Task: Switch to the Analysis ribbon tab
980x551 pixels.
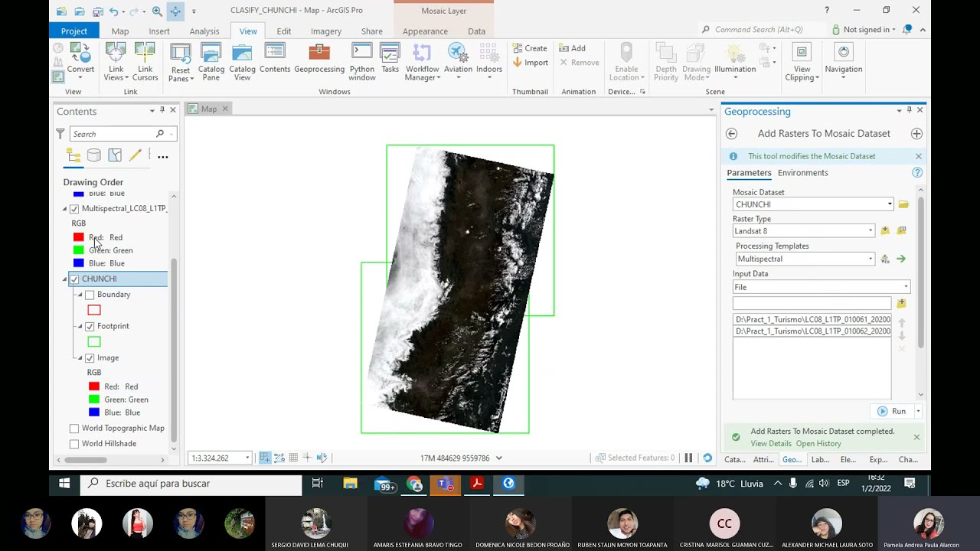Action: pyautogui.click(x=204, y=31)
